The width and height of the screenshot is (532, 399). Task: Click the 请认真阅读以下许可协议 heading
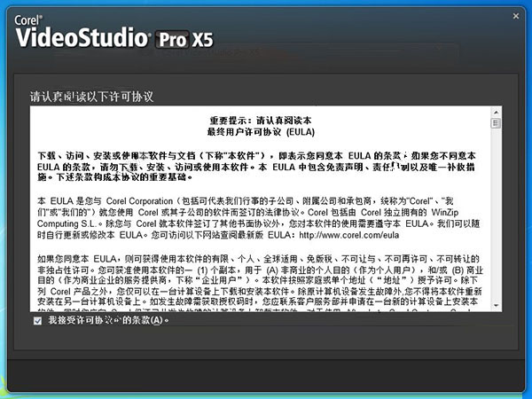(91, 97)
